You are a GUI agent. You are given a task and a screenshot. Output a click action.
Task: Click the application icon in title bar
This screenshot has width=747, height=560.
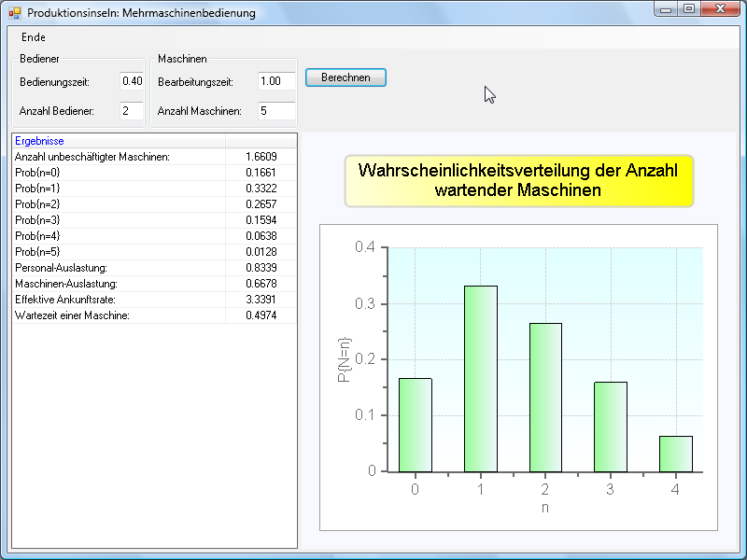14,13
